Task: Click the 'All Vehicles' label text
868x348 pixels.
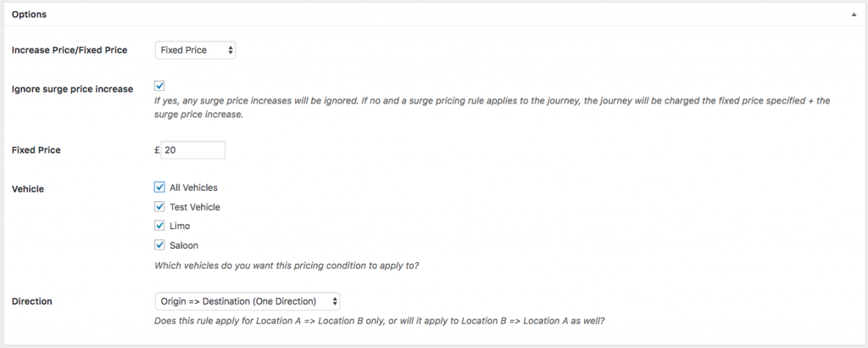Action: point(194,188)
